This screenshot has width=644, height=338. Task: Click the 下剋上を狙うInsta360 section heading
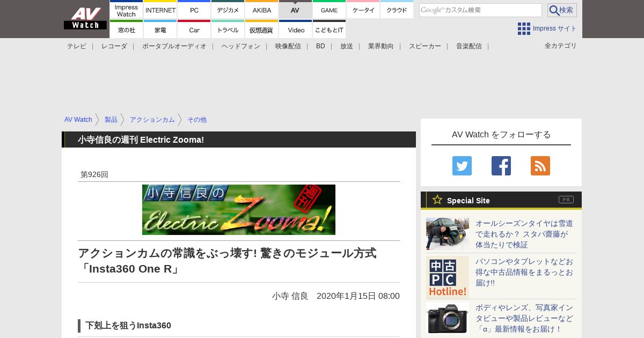(128, 325)
